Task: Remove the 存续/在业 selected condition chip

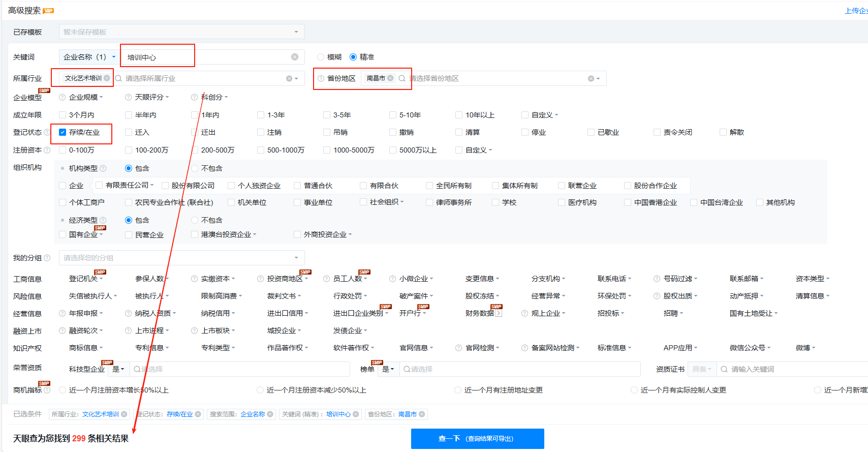Action: click(198, 414)
